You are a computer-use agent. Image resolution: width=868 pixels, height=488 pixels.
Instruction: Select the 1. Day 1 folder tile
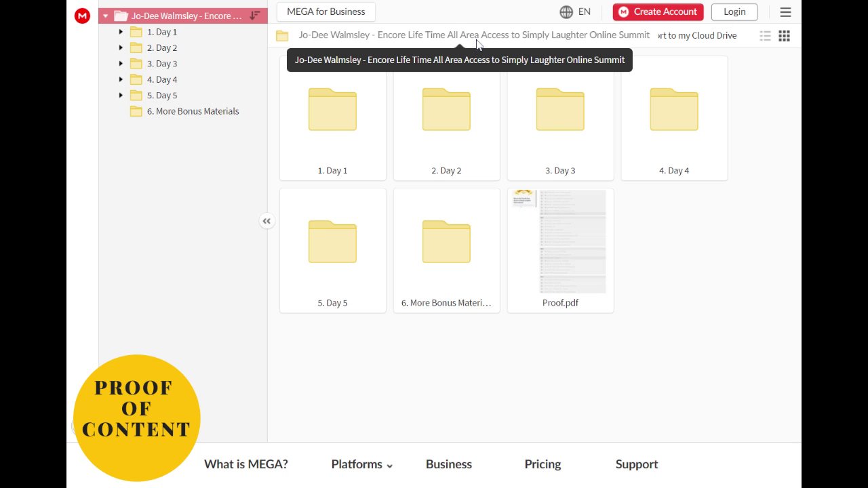click(x=333, y=119)
